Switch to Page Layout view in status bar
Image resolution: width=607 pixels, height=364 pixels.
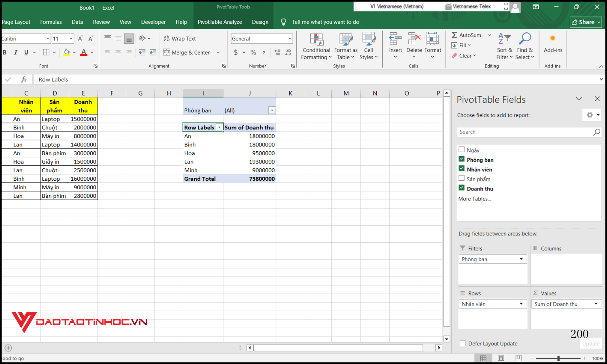point(501,358)
